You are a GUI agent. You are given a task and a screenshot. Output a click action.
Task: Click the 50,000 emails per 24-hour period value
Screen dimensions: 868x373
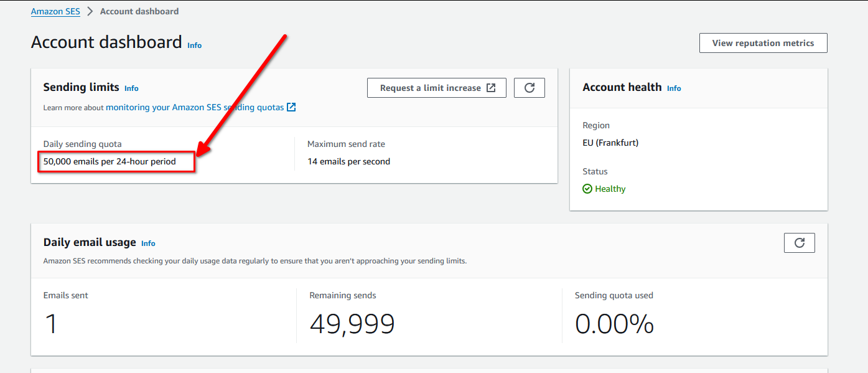pos(110,161)
